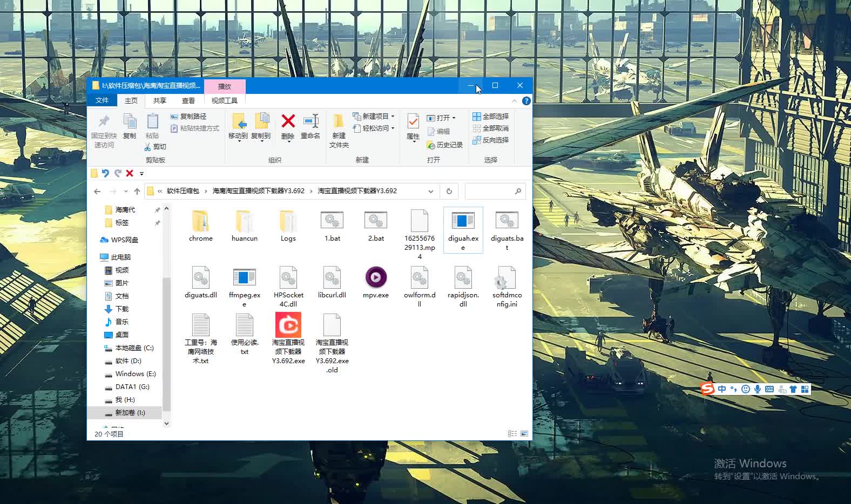Click New folder (新建文件夹) icon
851x504 pixels.
339,131
